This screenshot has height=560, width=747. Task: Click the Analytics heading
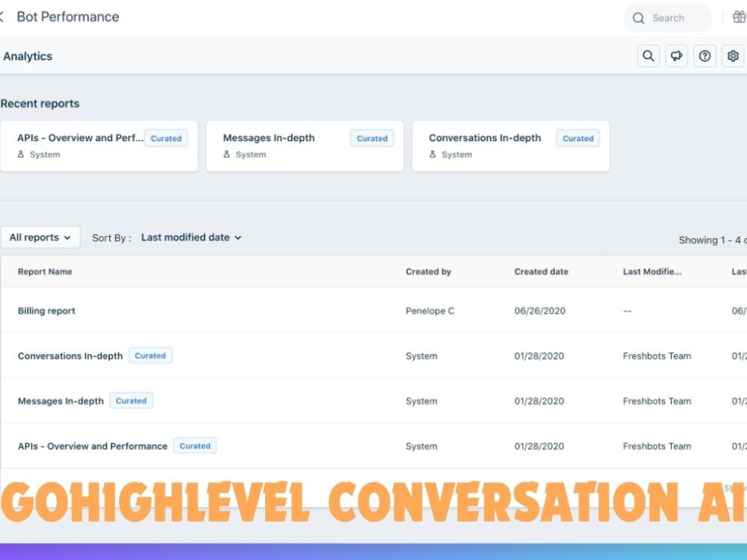(x=28, y=56)
